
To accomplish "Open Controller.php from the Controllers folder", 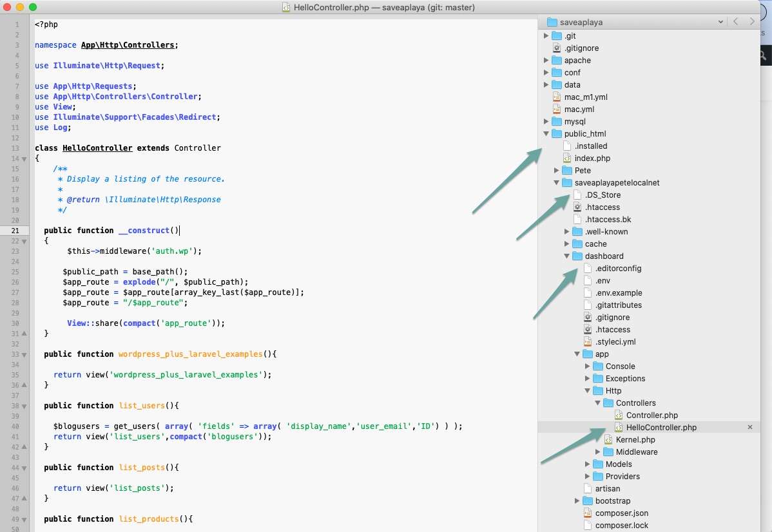I will [651, 415].
